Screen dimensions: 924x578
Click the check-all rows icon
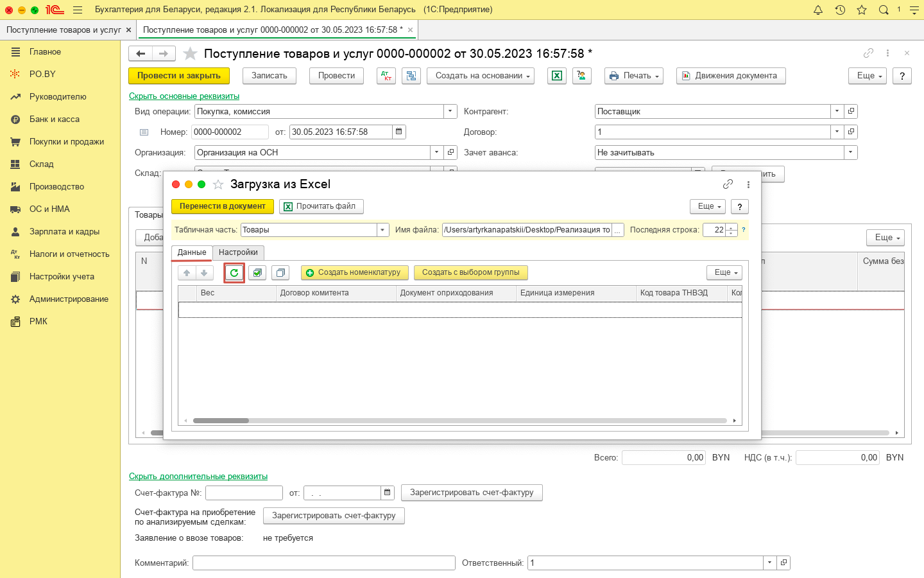tap(257, 273)
